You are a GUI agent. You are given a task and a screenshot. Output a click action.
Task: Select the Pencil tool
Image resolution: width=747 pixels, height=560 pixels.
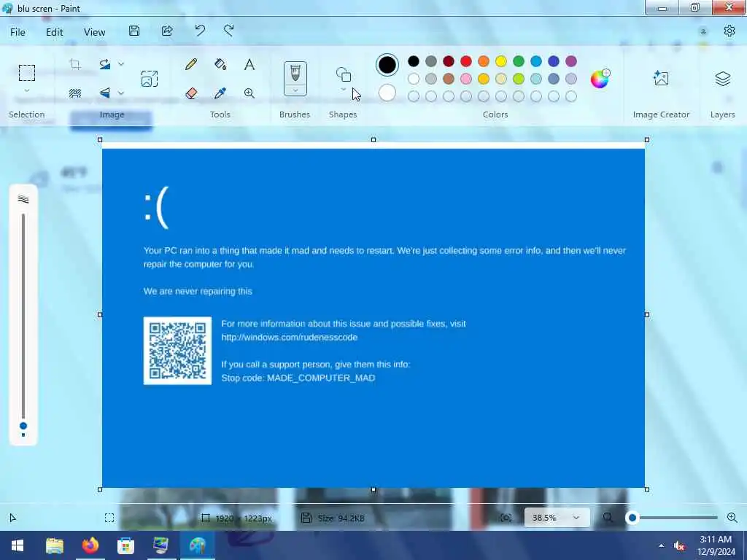pyautogui.click(x=191, y=64)
